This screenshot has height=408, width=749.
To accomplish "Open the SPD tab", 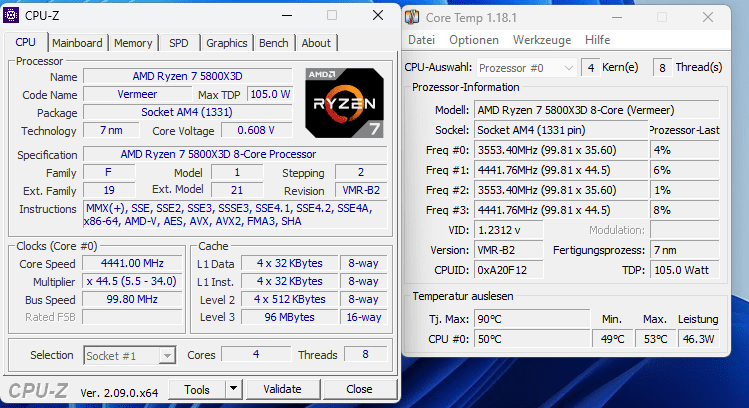I will 179,43.
